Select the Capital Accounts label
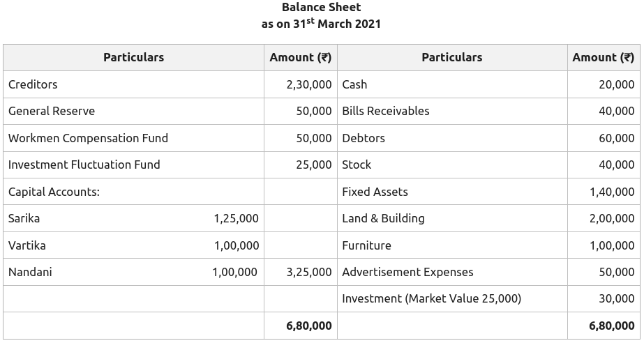 [54, 192]
